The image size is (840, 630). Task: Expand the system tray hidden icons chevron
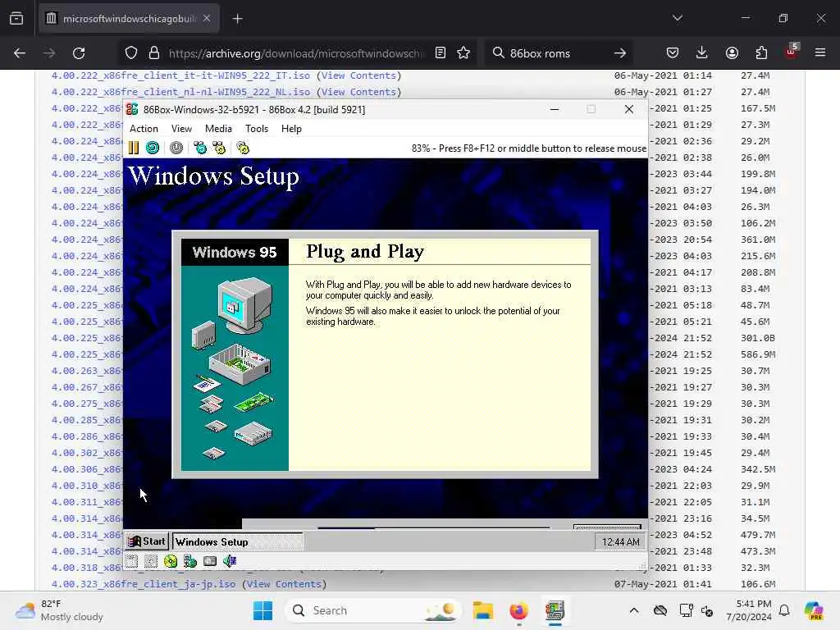pyautogui.click(x=634, y=610)
